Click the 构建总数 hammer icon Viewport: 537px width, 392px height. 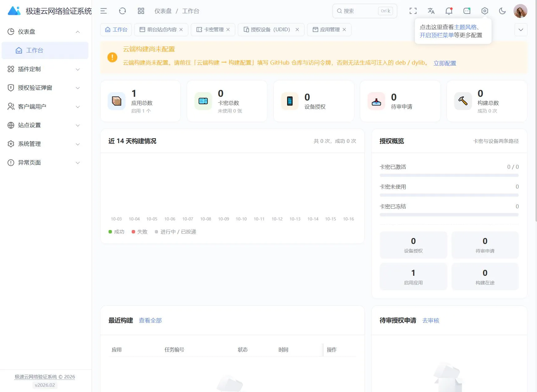(463, 101)
